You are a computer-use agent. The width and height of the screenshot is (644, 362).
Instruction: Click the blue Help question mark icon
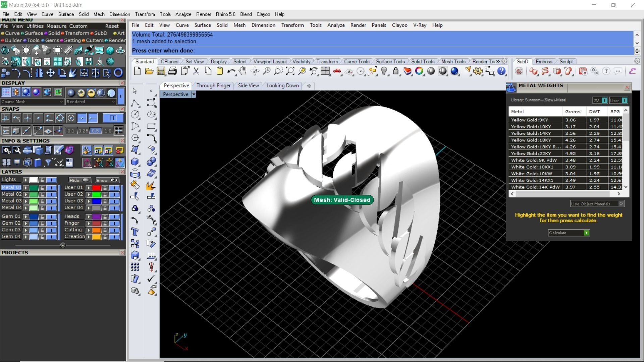(501, 71)
